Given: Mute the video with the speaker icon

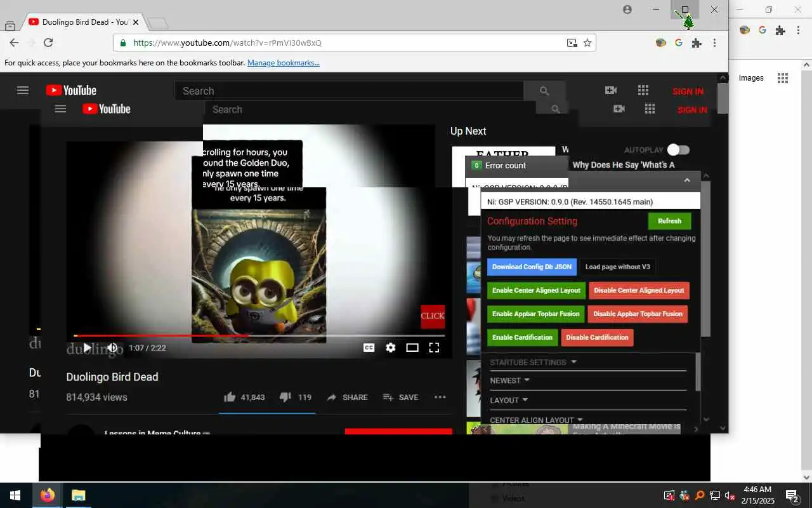Looking at the screenshot, I should (112, 347).
